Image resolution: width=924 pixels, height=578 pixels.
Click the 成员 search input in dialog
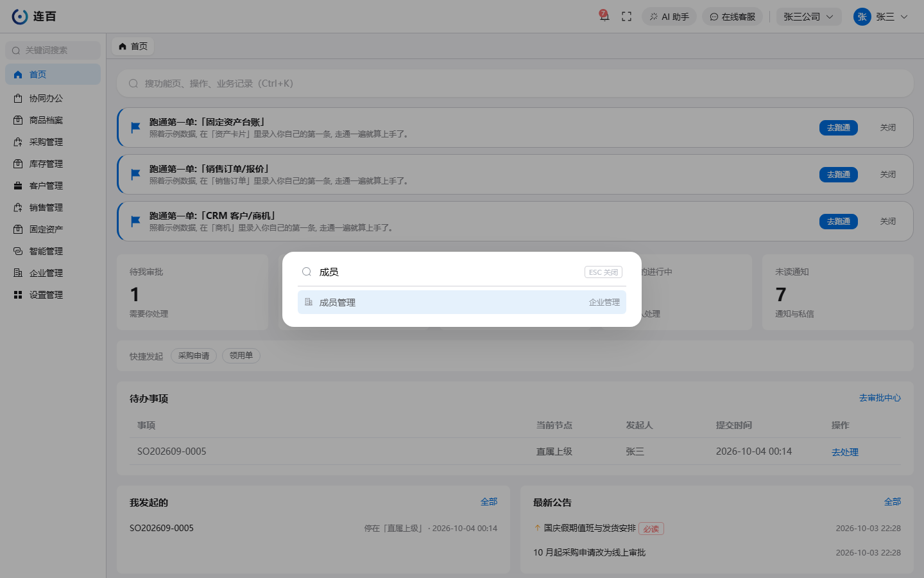coord(449,272)
